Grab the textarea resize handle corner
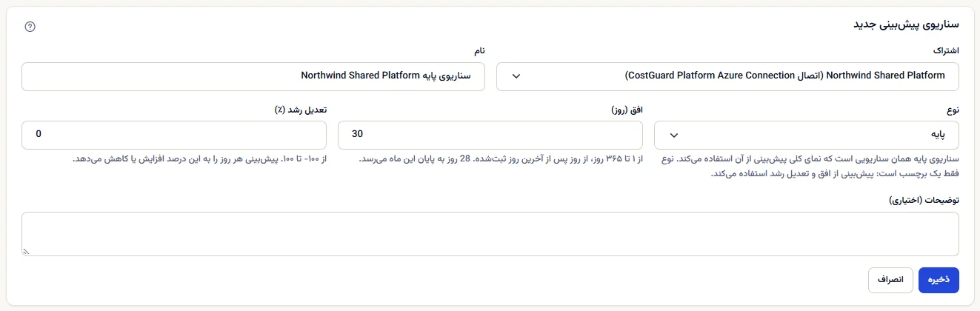This screenshot has width=980, height=311. pyautogui.click(x=26, y=252)
